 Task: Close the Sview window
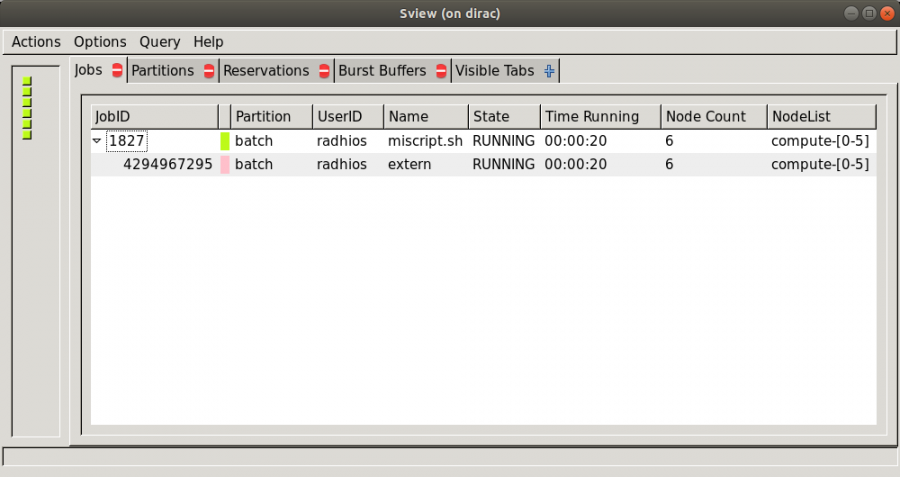click(887, 13)
